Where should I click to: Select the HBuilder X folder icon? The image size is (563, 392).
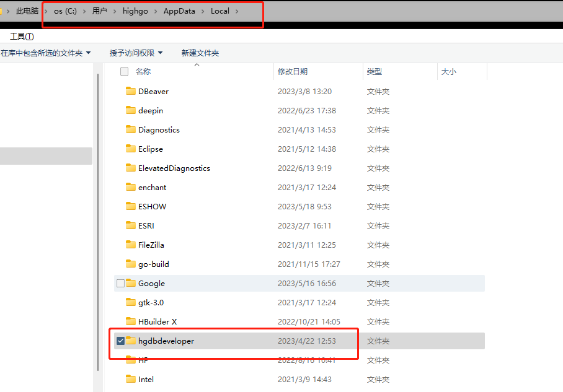click(x=131, y=321)
